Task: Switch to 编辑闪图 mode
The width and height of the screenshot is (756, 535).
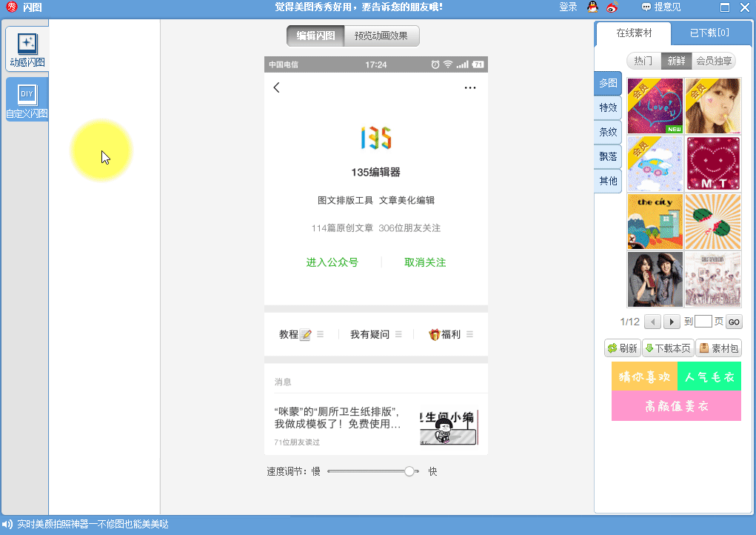Action: [x=315, y=36]
